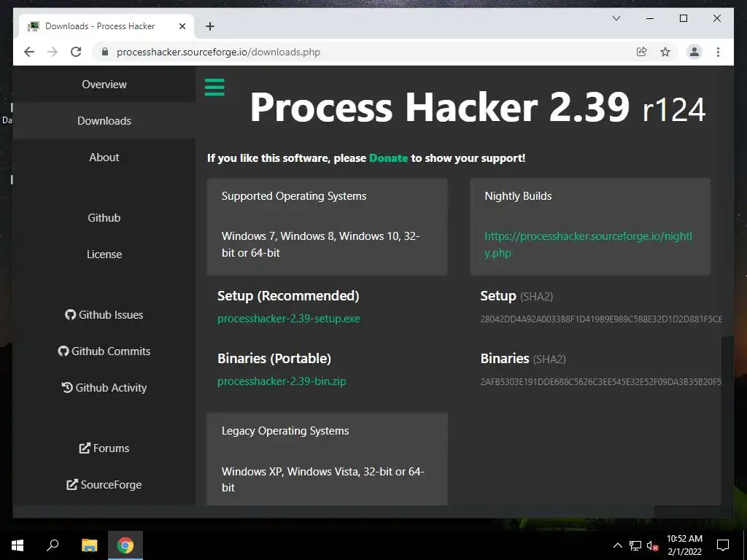Open Chrome's three-dot menu

point(718,52)
